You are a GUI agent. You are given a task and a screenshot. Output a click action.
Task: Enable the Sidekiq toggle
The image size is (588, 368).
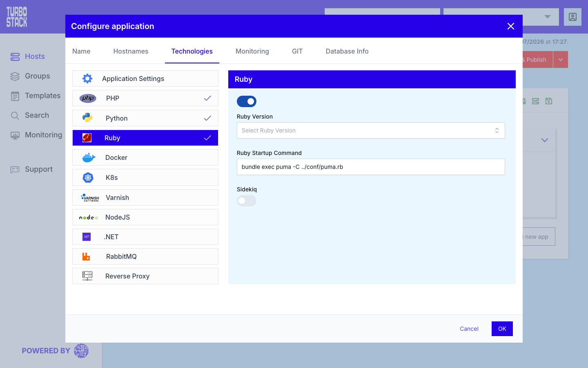[x=247, y=201]
